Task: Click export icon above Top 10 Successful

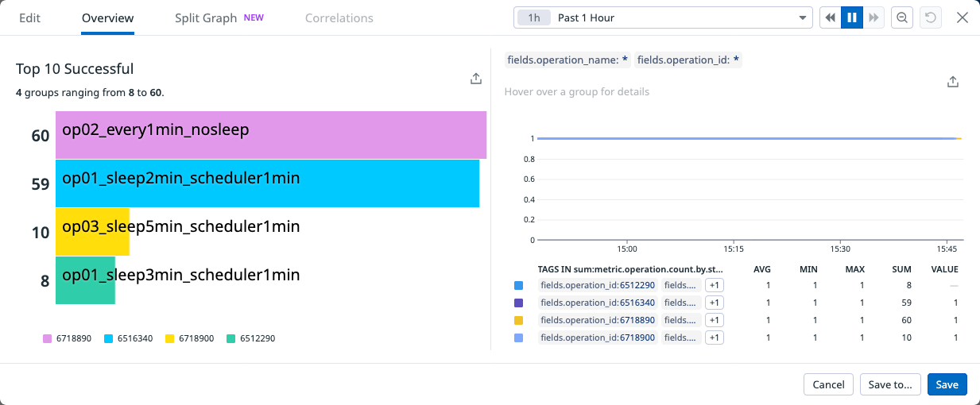Action: pyautogui.click(x=475, y=78)
